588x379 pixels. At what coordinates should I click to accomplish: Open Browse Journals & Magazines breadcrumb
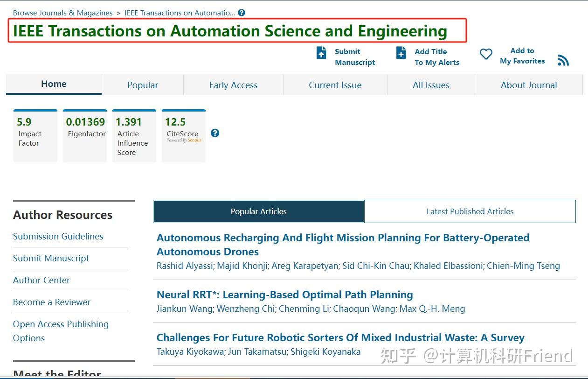click(x=62, y=13)
